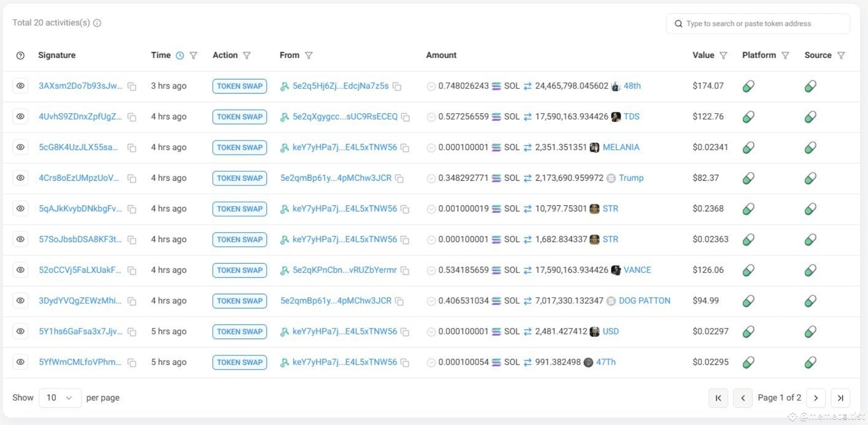Toggle the eye icon for 5YfWmCMLfoVPhm row

point(20,362)
